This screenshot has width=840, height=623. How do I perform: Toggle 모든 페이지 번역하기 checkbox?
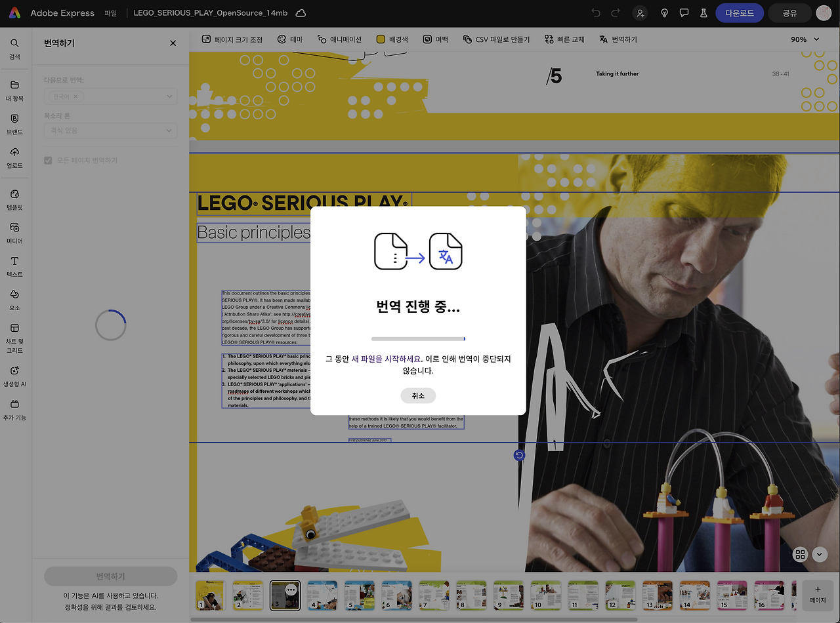coord(48,161)
